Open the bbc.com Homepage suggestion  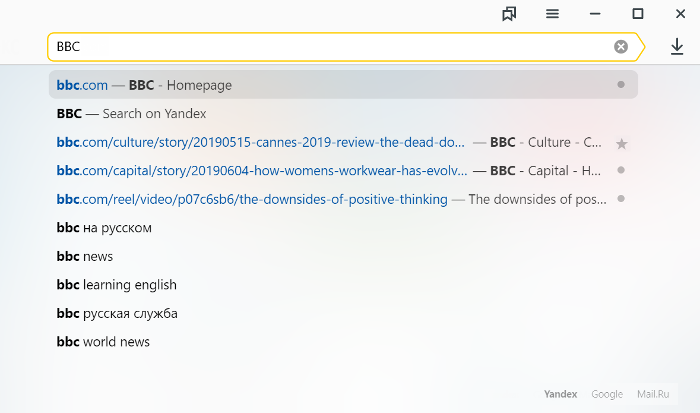(x=343, y=84)
